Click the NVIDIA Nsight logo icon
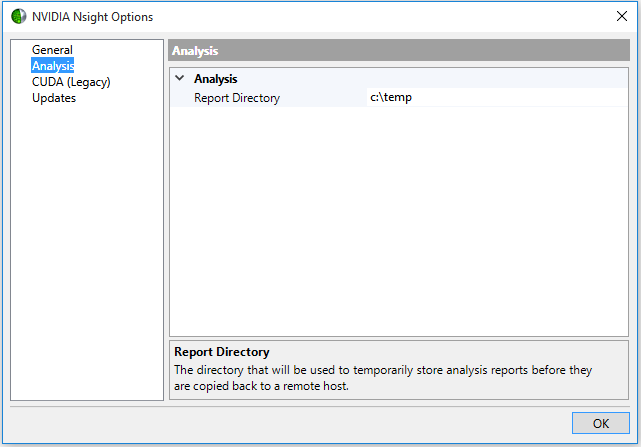Viewport: 641px width, 447px height. tap(18, 17)
